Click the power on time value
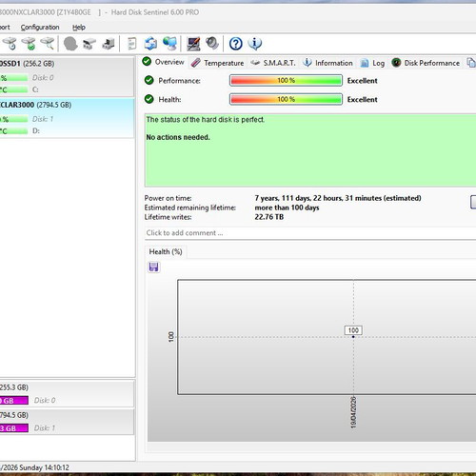Image resolution: width=476 pixels, height=476 pixels. (x=338, y=198)
